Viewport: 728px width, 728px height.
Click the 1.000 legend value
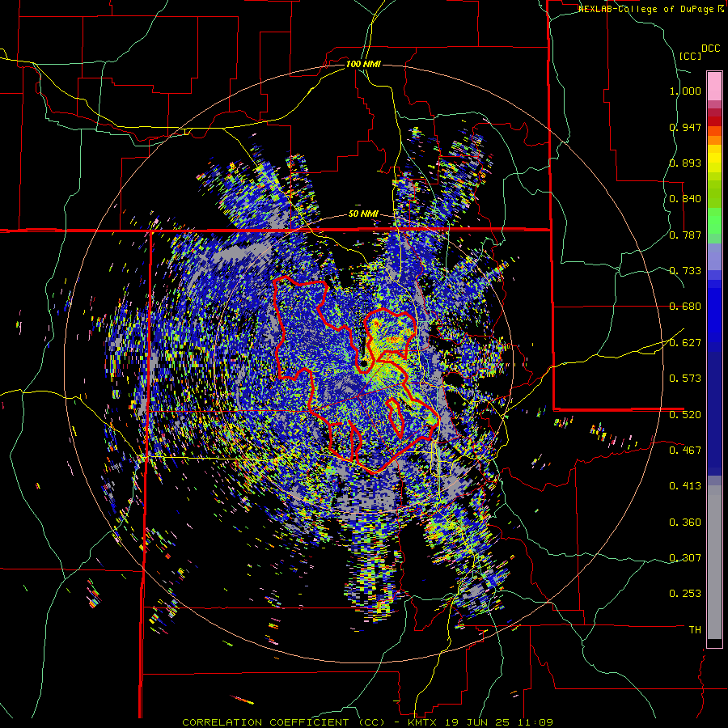tap(685, 91)
